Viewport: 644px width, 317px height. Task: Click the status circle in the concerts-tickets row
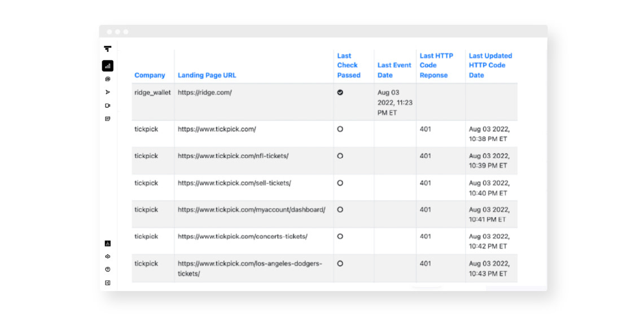coord(340,236)
